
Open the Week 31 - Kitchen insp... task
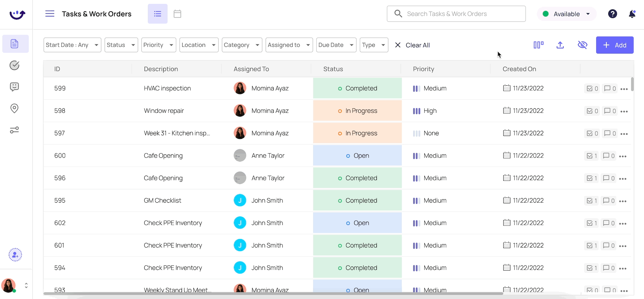point(177,133)
